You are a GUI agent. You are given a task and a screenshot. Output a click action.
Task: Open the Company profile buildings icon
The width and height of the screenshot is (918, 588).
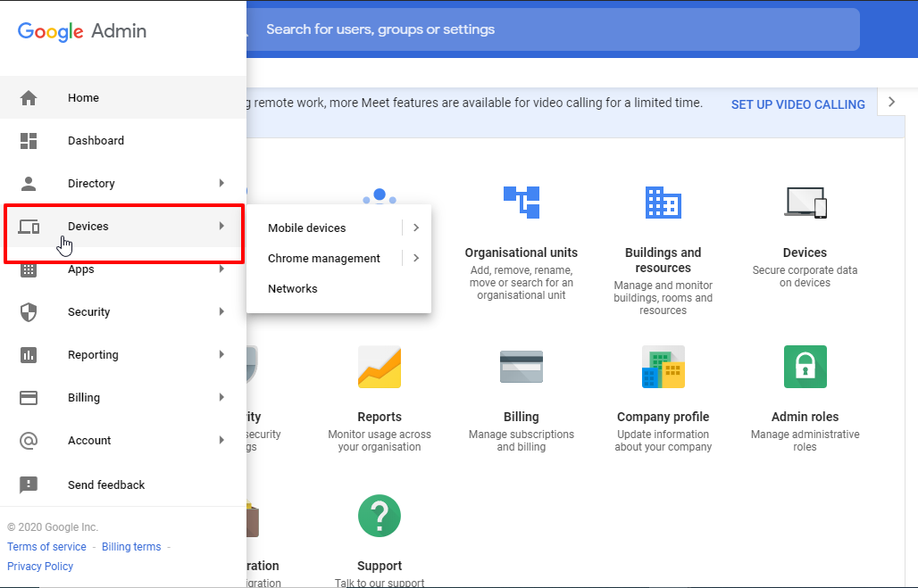pos(663,367)
